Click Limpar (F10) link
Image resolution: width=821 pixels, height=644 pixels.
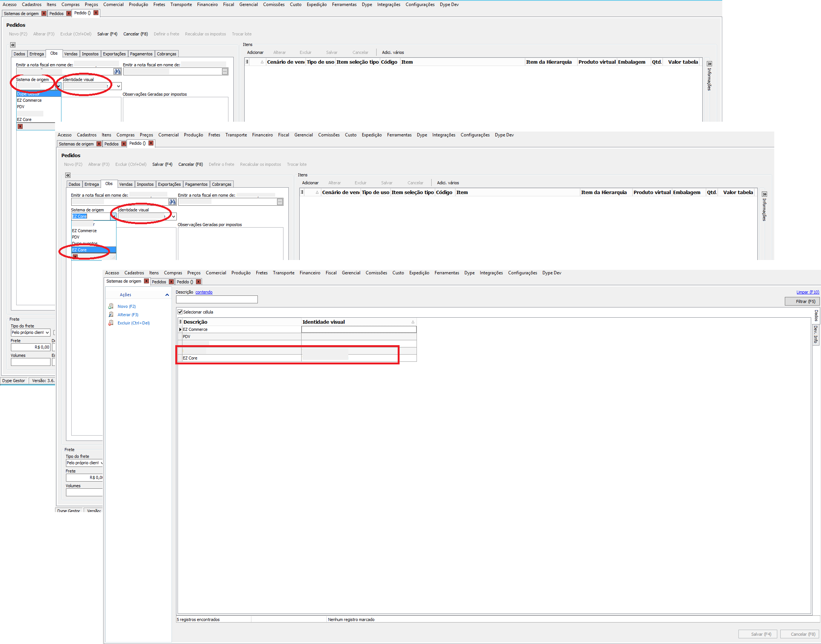coord(808,292)
